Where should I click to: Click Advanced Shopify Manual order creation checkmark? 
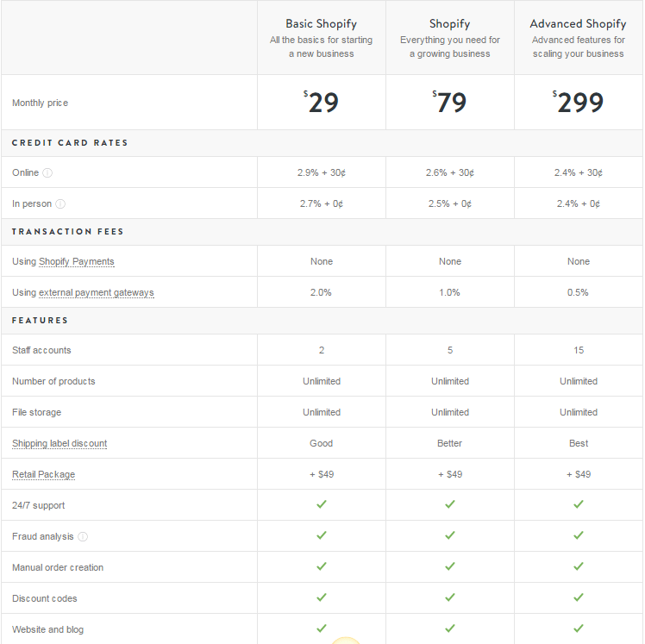click(579, 566)
